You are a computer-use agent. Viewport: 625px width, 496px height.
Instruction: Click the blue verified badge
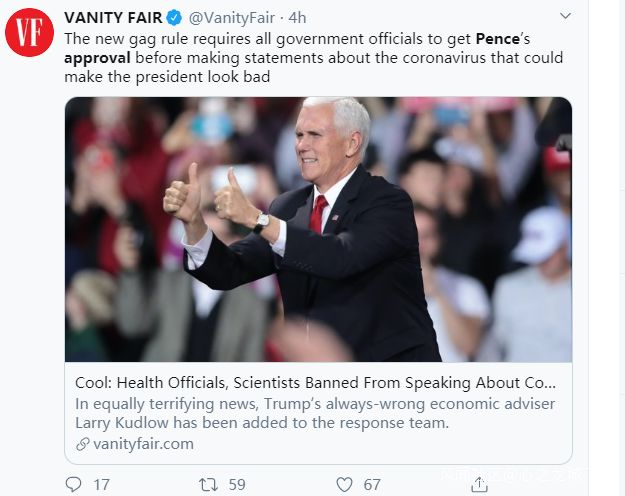click(173, 17)
